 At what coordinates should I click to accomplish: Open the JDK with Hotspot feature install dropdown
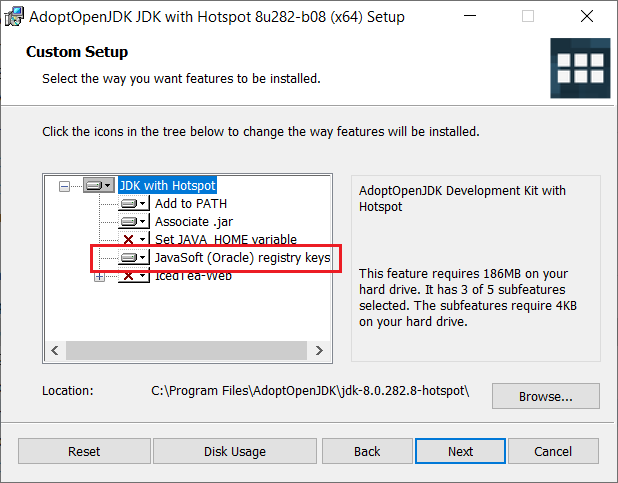pos(99,185)
